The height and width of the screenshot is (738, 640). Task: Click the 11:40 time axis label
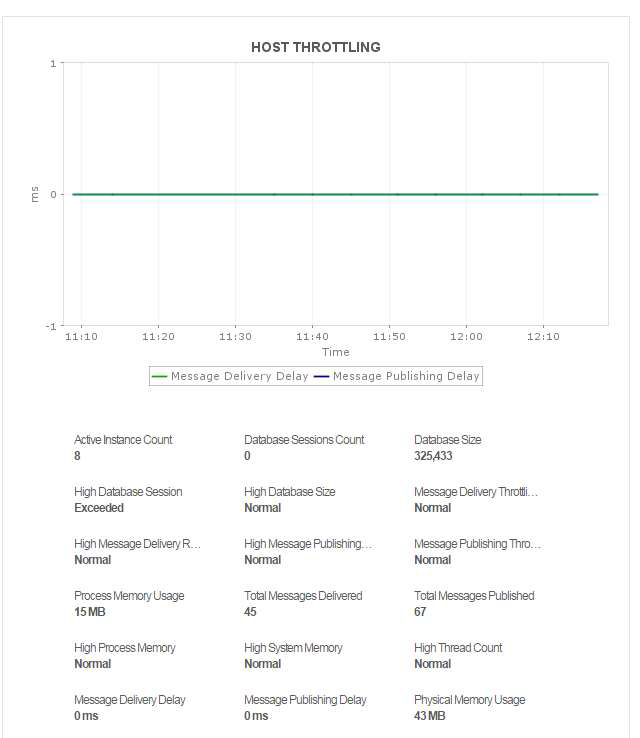(312, 337)
